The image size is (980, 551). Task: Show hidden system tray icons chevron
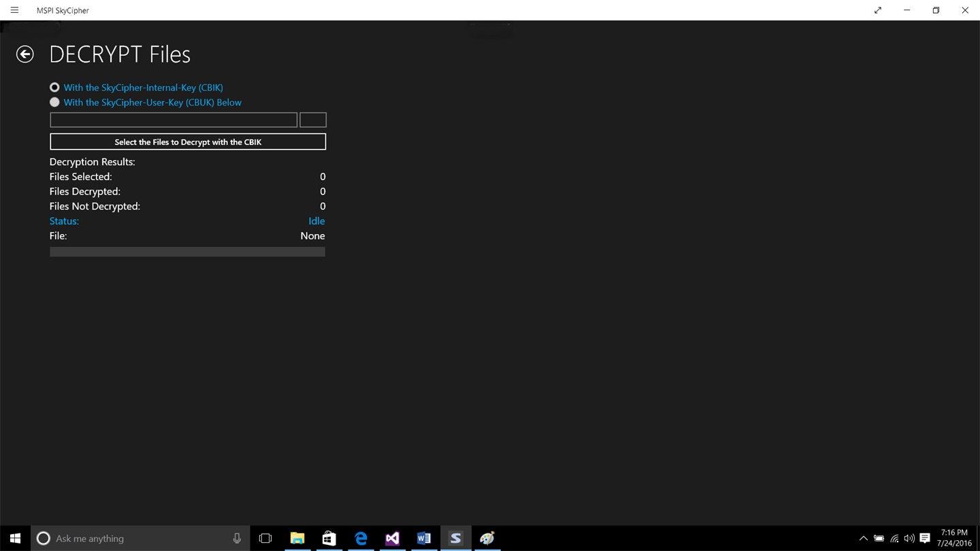tap(863, 538)
